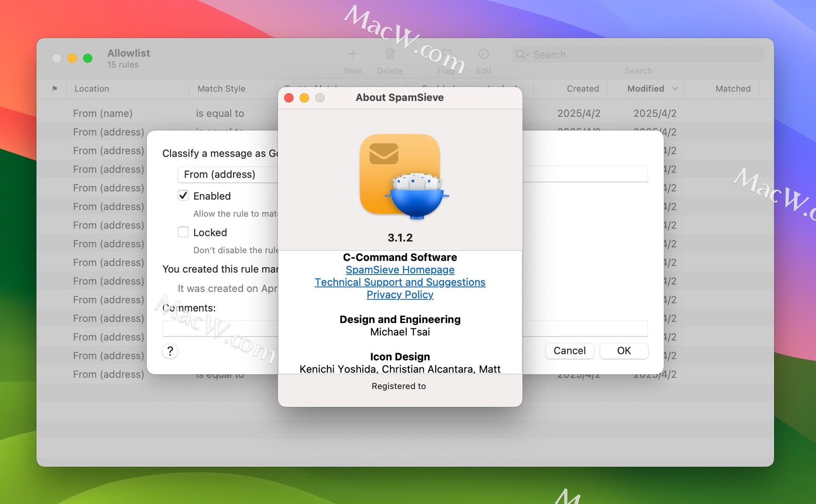Viewport: 816px width, 504px height.
Task: Open Technical Support and Suggestions link
Action: (400, 282)
